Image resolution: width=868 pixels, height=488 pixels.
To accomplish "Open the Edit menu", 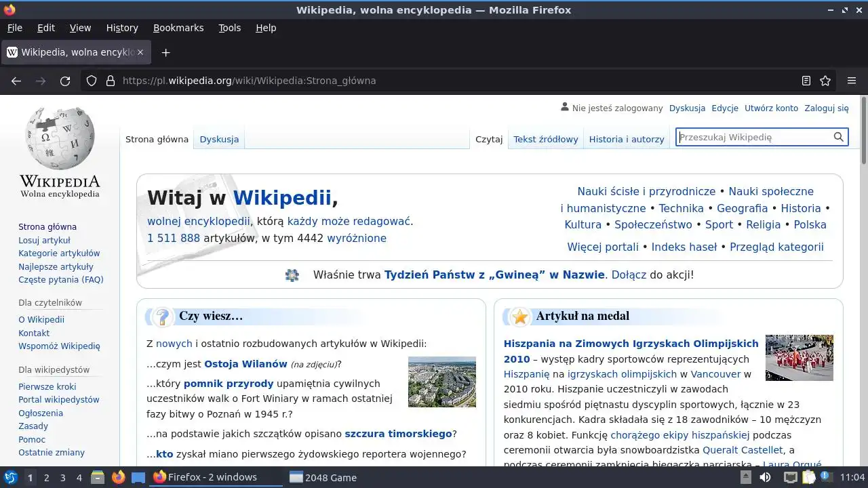I will coord(46,28).
